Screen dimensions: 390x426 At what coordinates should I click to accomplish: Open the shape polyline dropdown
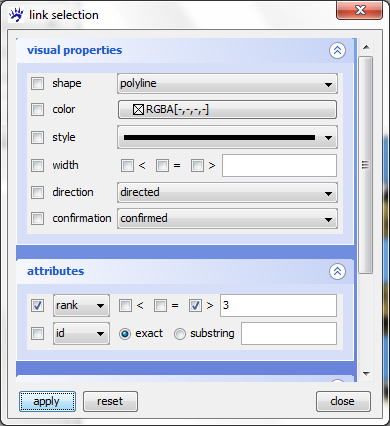pos(227,83)
